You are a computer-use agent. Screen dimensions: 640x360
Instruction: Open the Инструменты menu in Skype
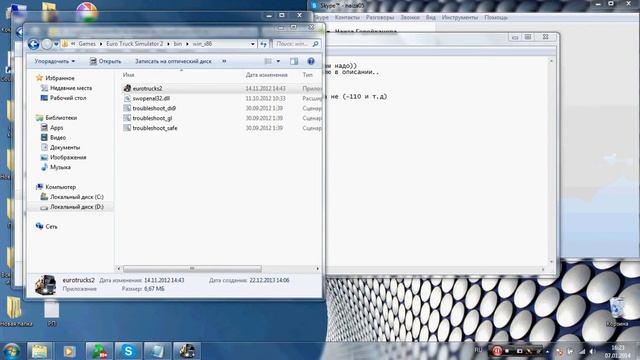(x=460, y=18)
